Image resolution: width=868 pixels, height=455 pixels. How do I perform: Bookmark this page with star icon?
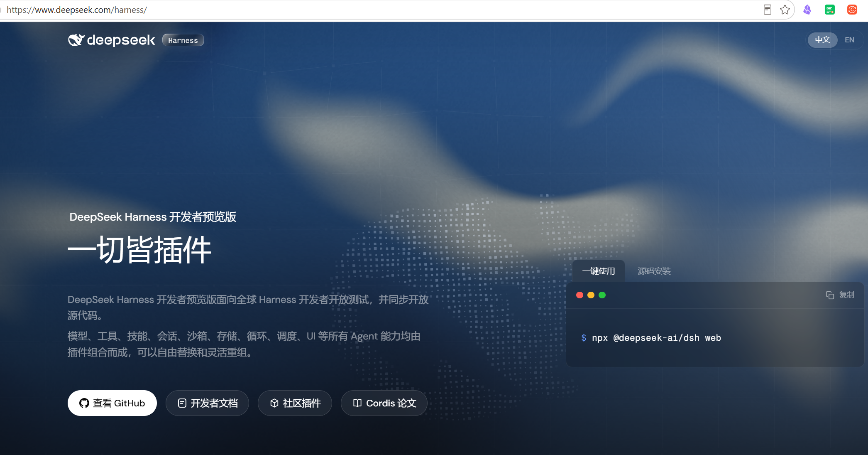tap(785, 10)
